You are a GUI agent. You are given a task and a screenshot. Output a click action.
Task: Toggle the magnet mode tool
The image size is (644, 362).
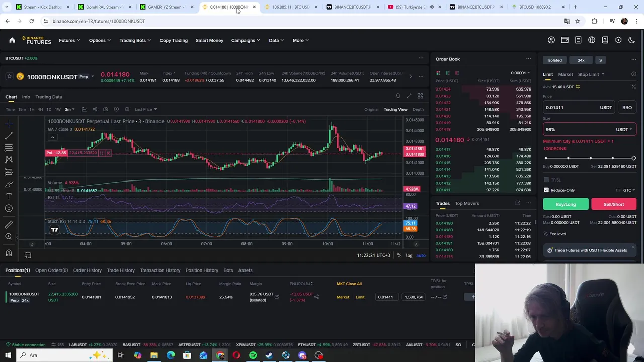(9, 253)
